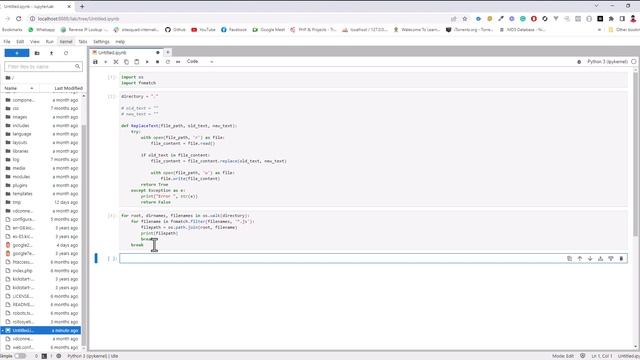Screen dimensions: 640x360
Task: Move the active cell up
Action: [580, 258]
